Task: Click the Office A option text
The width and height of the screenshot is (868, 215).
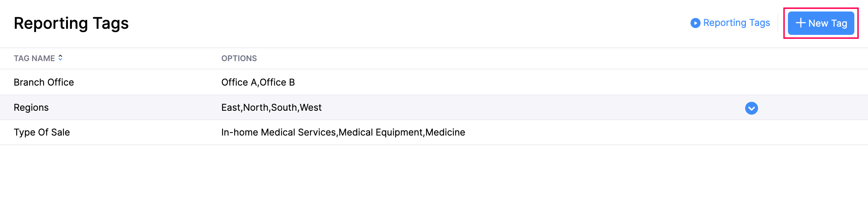Action: [x=239, y=82]
